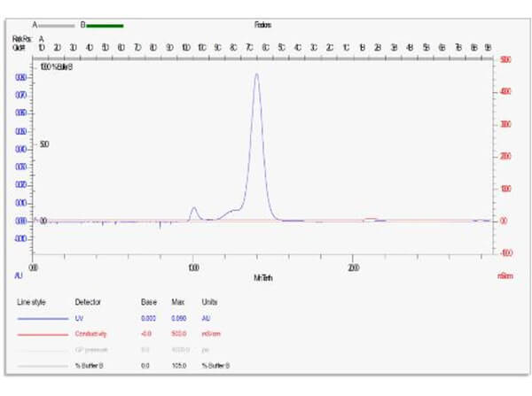Select the '% Buffer B' detector label in legend
The height and width of the screenshot is (396, 532).
89,366
